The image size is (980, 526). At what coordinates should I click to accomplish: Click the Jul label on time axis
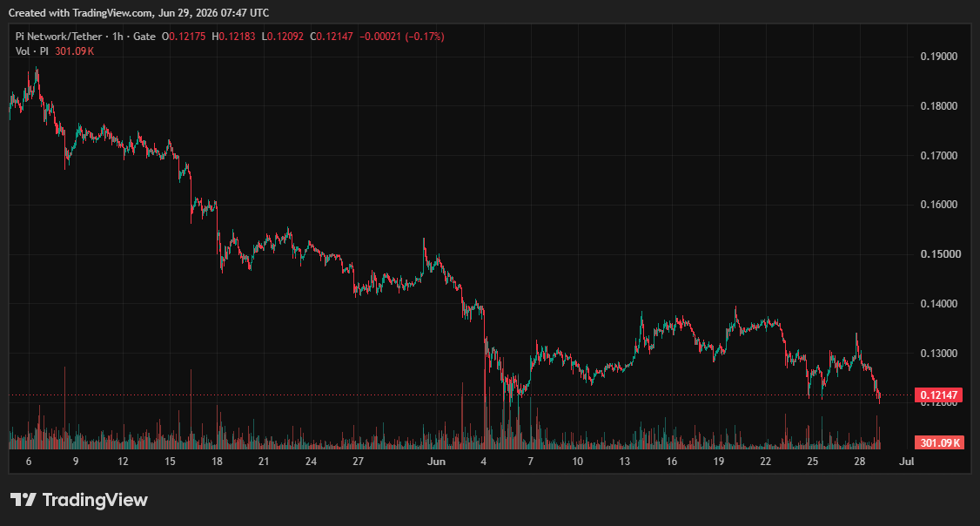[906, 461]
